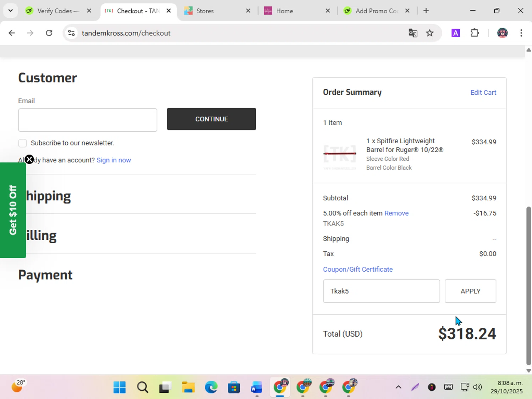Click the $318.24 total amount

[x=467, y=334]
